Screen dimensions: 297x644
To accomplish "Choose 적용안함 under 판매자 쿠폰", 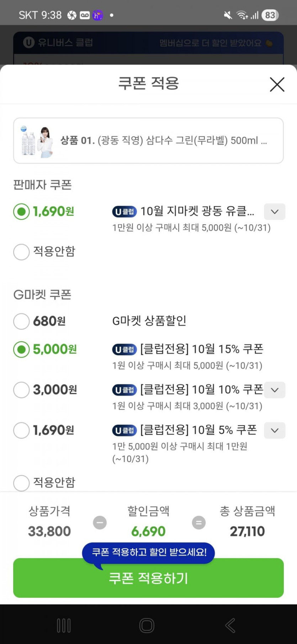I will (21, 252).
